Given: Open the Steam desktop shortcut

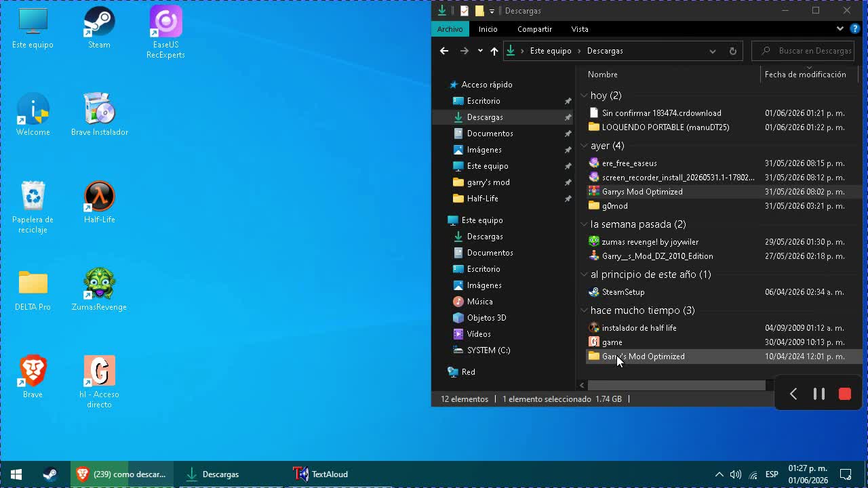Looking at the screenshot, I should tap(99, 28).
